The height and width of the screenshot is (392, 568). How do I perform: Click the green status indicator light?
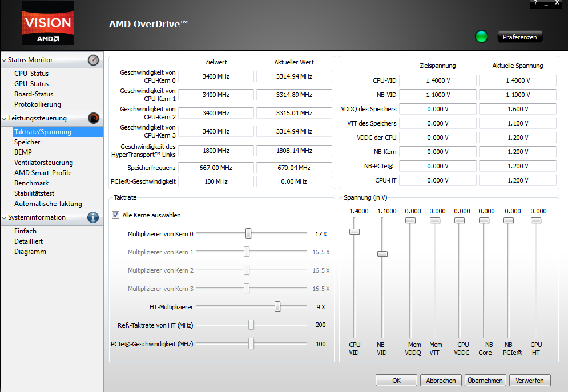click(481, 37)
